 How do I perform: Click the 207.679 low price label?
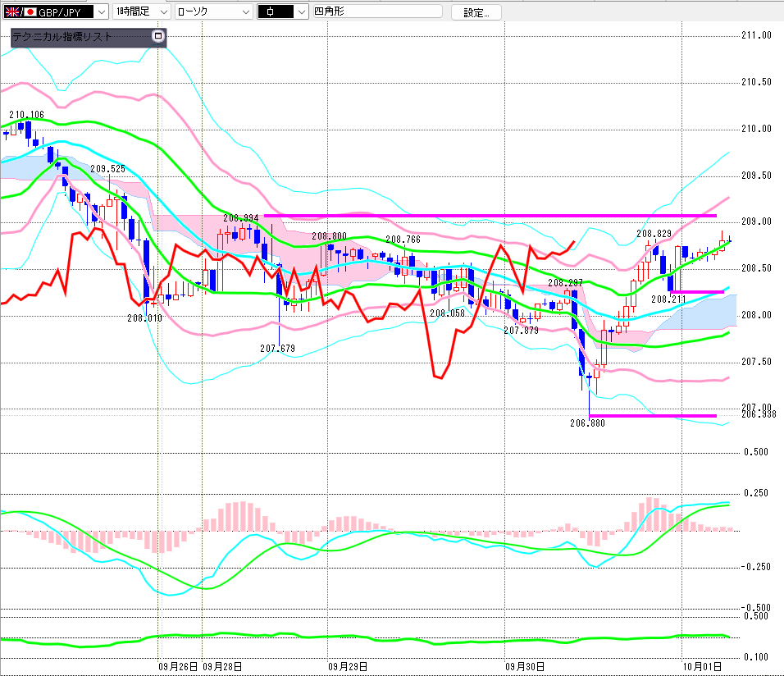click(277, 349)
